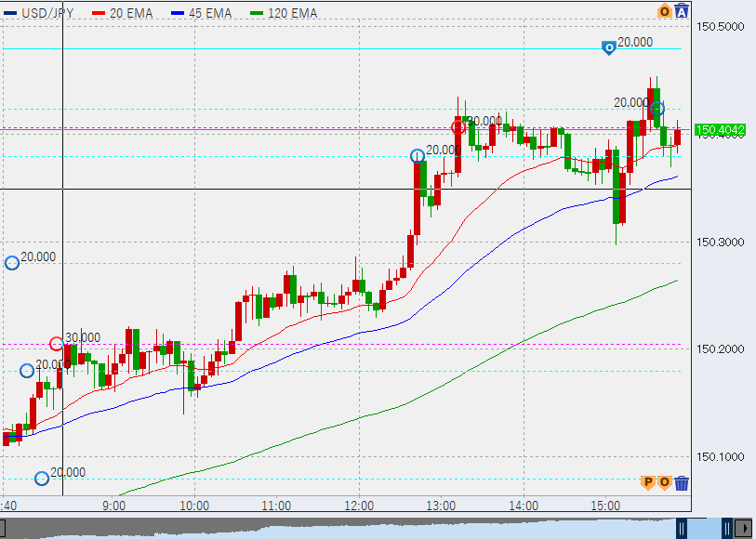Click the orange O marker beside the bottom trash
The image size is (756, 539).
(x=664, y=481)
